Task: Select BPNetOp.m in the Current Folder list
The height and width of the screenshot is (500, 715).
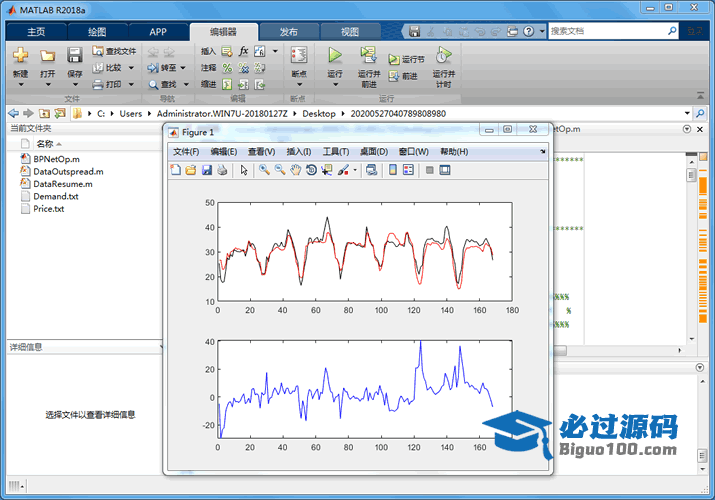Action: pyautogui.click(x=56, y=158)
